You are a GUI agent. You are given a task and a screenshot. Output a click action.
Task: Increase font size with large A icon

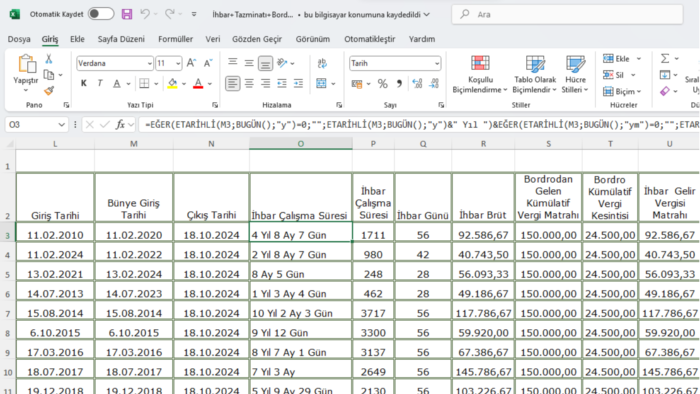point(191,63)
